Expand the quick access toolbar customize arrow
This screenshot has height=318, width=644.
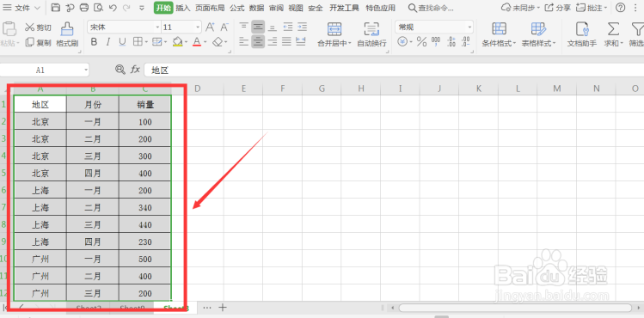coord(142,8)
